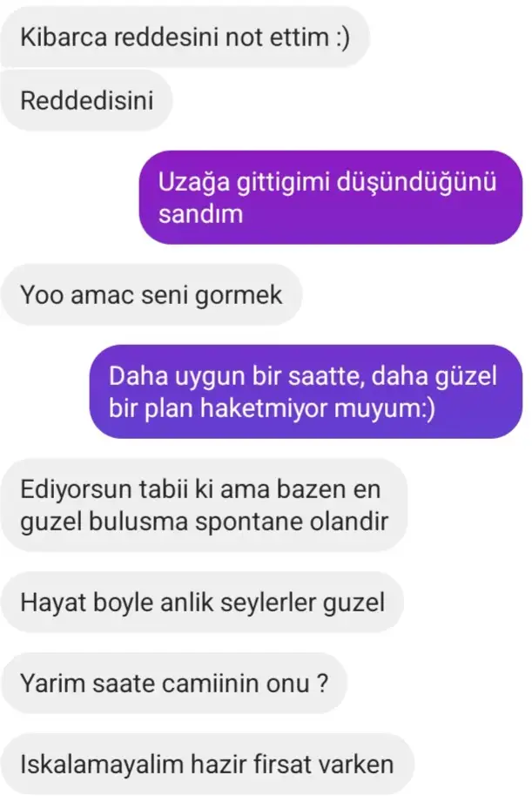This screenshot has height=809, width=532.
Task: Click the question mark after 'camiinin onu'
Action: [x=322, y=683]
